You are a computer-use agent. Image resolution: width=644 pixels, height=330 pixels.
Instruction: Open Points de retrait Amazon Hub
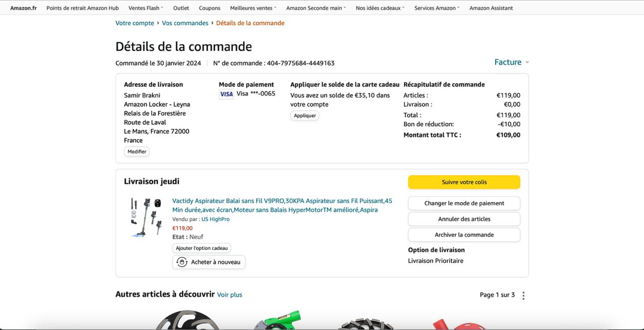pyautogui.click(x=83, y=8)
